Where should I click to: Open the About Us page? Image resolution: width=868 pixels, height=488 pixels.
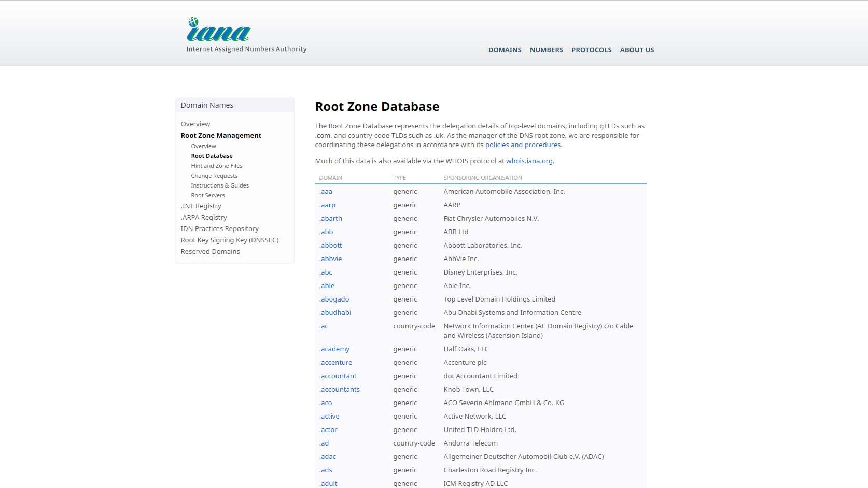coord(637,50)
